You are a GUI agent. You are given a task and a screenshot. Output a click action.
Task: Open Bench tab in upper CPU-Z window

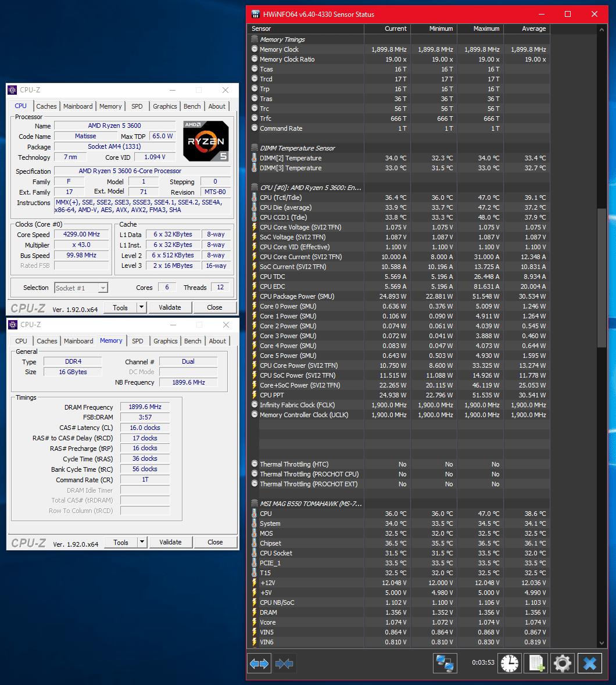point(192,106)
